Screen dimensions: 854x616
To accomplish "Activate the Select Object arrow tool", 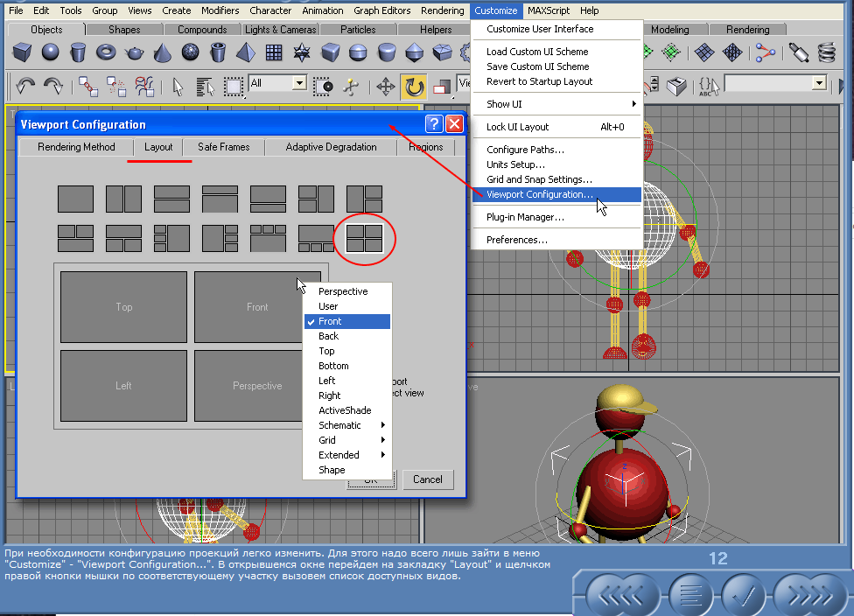I will coord(178,86).
